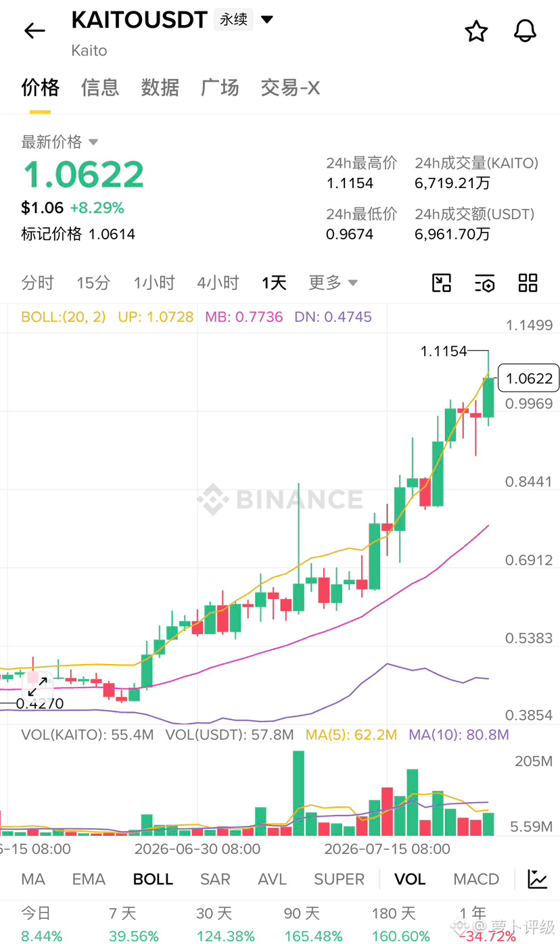Image resolution: width=560 pixels, height=944 pixels.
Task: Open the grid layout icon
Action: pyautogui.click(x=528, y=283)
